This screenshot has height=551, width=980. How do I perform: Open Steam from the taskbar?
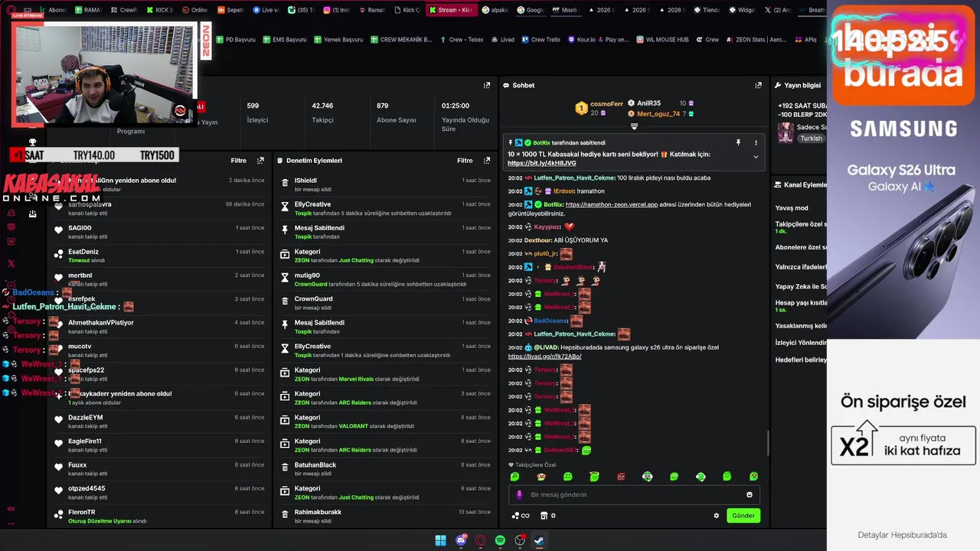click(539, 540)
